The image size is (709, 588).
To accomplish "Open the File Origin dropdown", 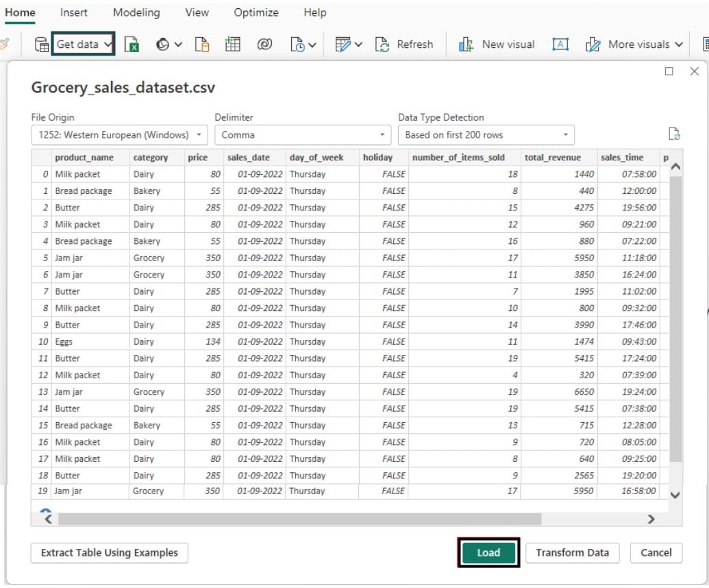I will point(118,134).
